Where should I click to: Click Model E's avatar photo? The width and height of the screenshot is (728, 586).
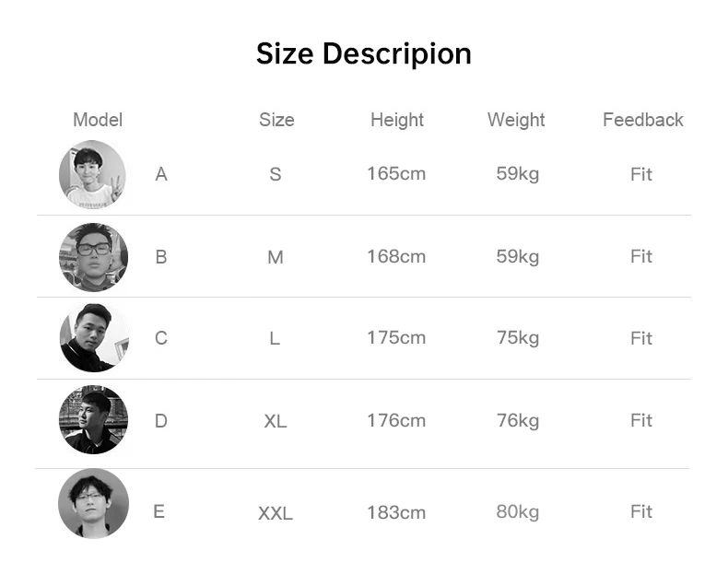coord(93,503)
